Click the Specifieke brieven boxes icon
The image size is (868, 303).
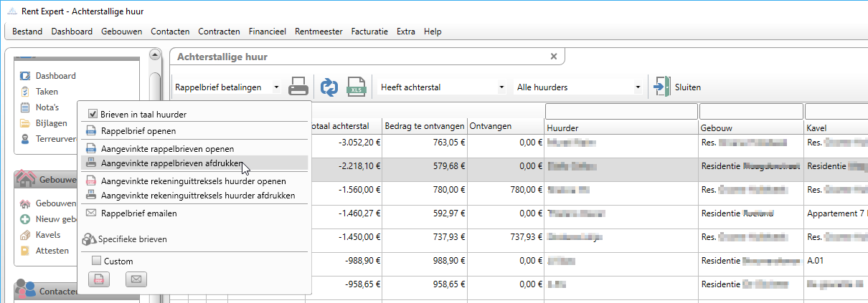coord(89,239)
